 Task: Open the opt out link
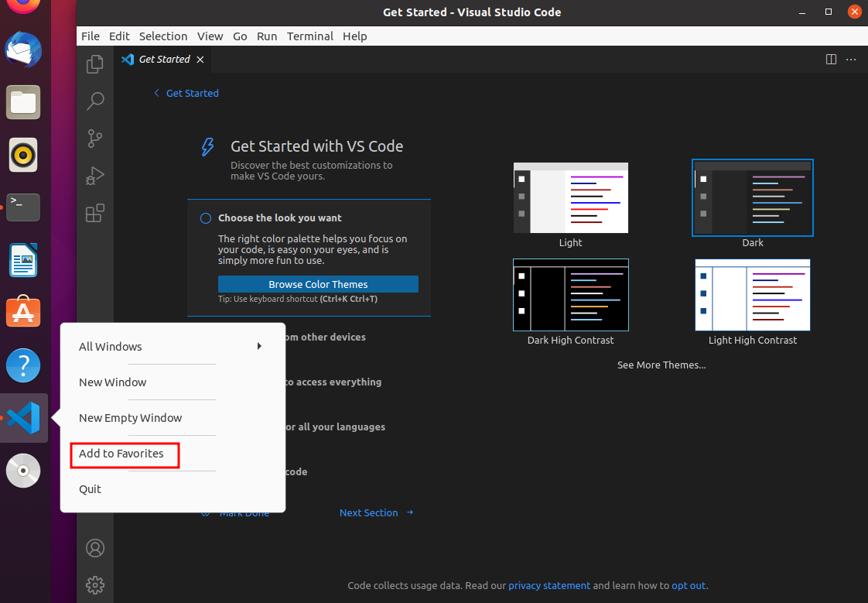689,585
